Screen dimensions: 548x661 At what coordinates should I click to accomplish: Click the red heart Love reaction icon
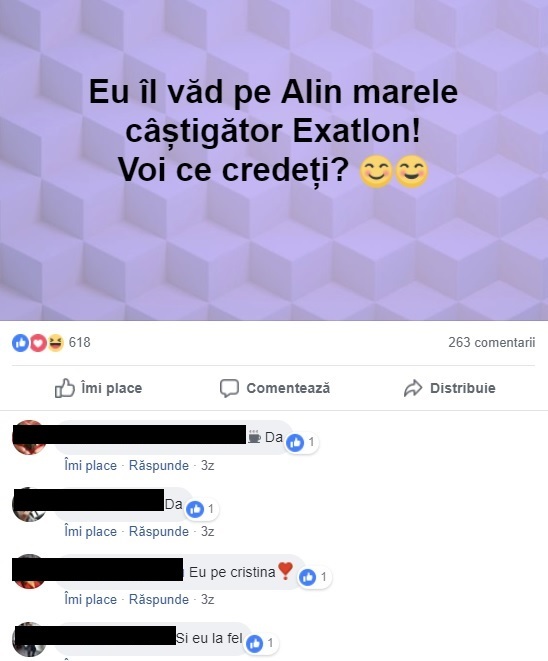(x=38, y=343)
